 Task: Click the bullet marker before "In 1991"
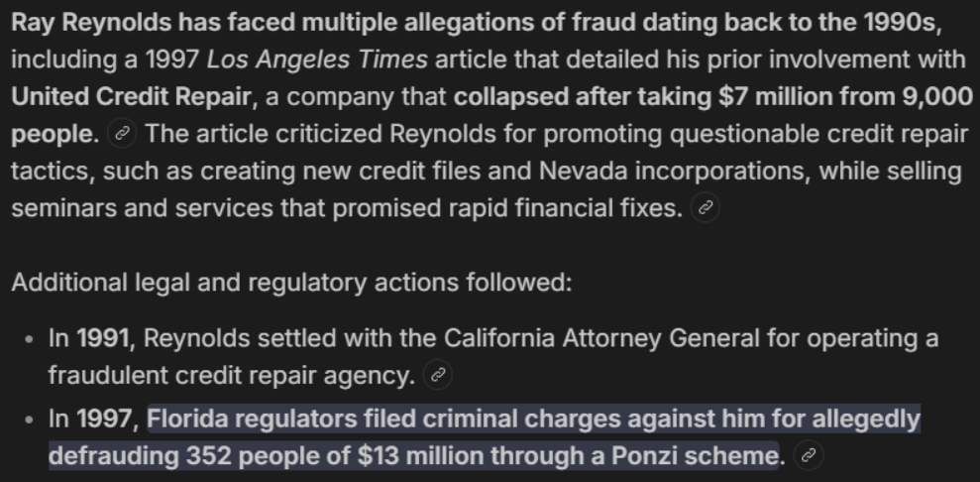(x=30, y=338)
